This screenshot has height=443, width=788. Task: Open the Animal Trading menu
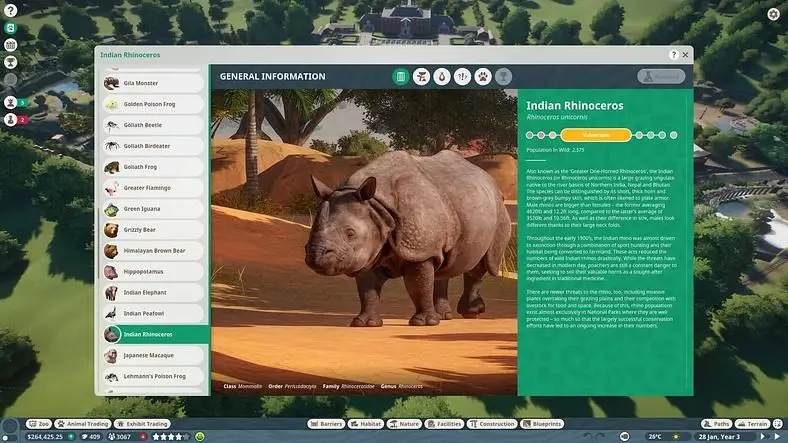83,424
